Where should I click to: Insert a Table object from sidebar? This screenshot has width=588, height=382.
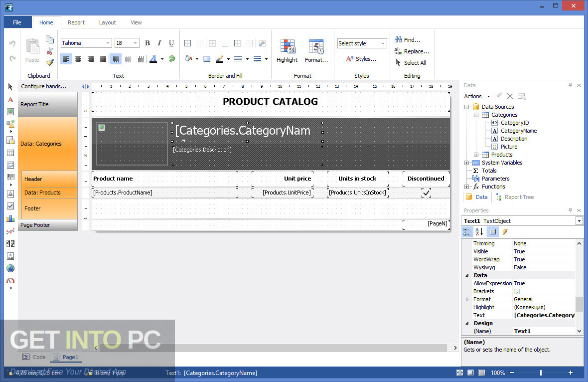click(x=10, y=153)
